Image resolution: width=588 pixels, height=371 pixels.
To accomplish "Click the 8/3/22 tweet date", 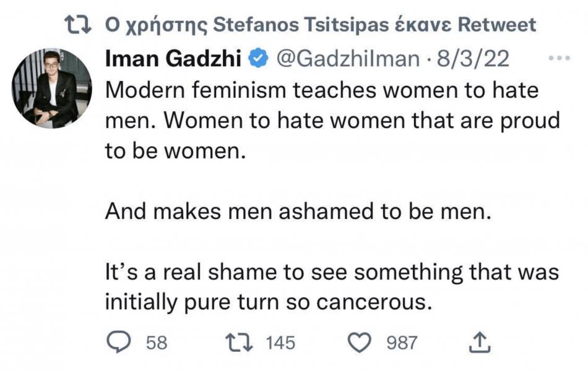I will (x=472, y=59).
